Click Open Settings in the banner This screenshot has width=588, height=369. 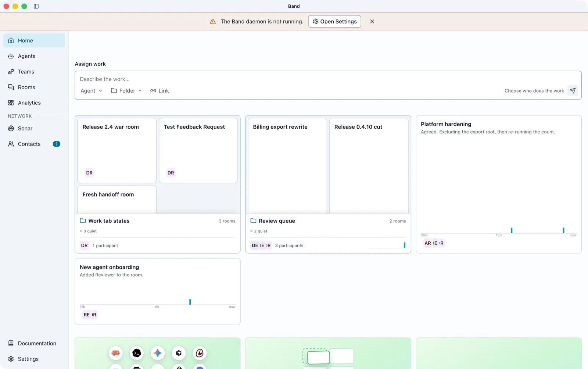click(x=334, y=21)
